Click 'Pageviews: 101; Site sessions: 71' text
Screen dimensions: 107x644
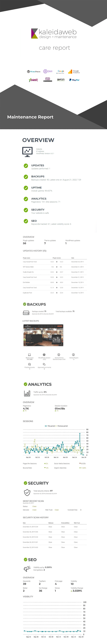tap(46, 202)
